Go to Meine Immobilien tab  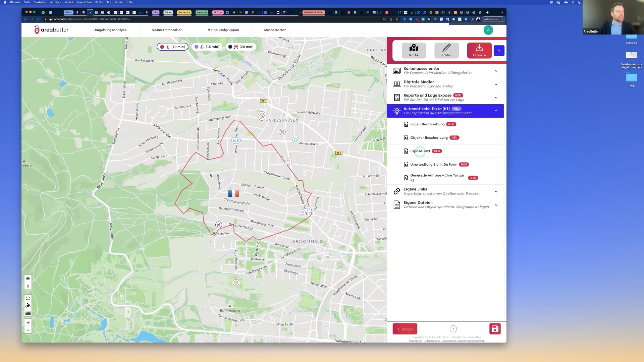pos(167,30)
